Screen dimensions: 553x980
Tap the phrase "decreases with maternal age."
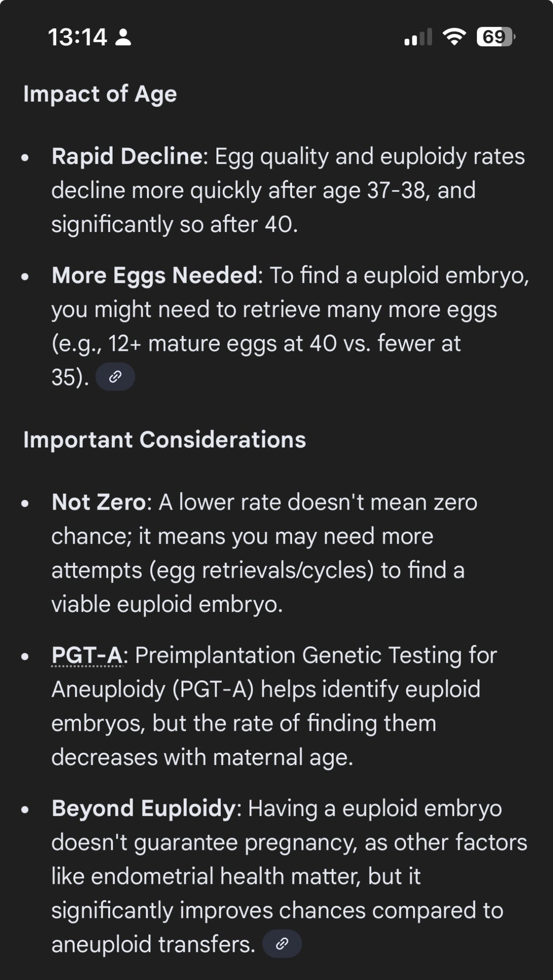point(202,757)
